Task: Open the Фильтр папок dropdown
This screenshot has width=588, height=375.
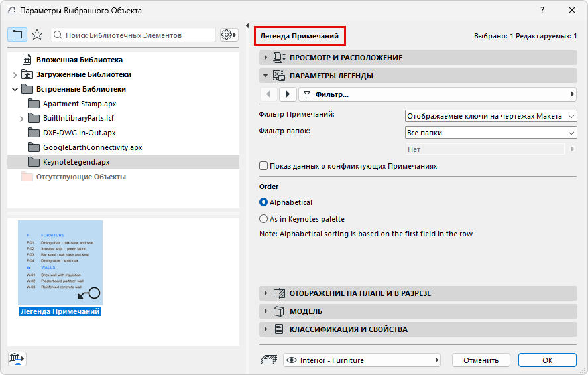Action: [491, 133]
